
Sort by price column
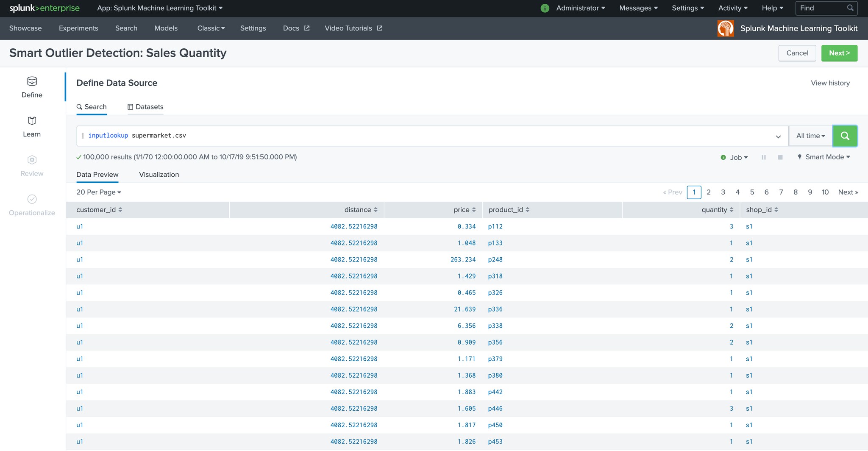[465, 210]
